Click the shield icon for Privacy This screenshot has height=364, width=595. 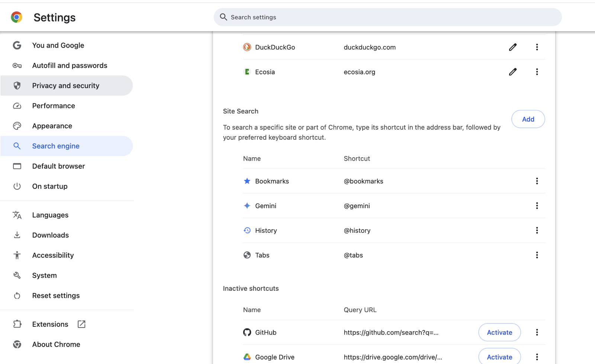[x=17, y=86]
